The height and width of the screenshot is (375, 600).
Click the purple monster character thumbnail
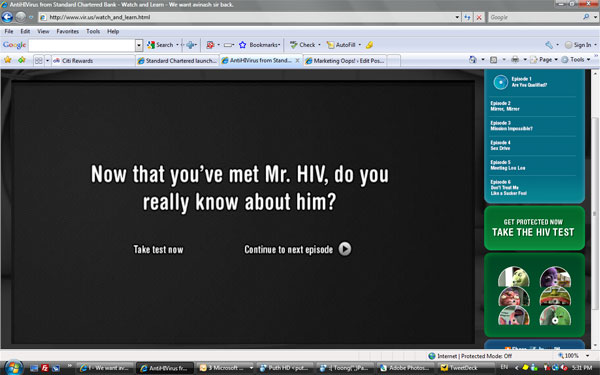click(555, 277)
